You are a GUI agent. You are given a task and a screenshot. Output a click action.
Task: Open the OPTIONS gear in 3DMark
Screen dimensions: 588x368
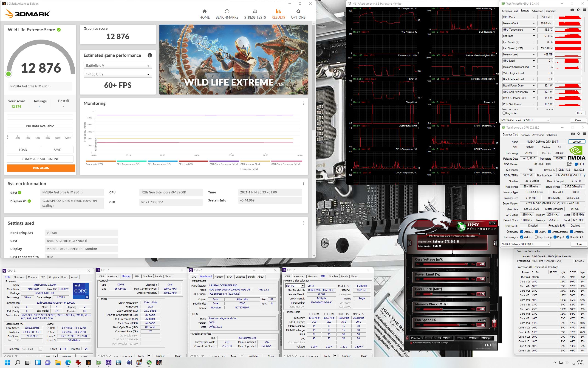[x=298, y=14]
